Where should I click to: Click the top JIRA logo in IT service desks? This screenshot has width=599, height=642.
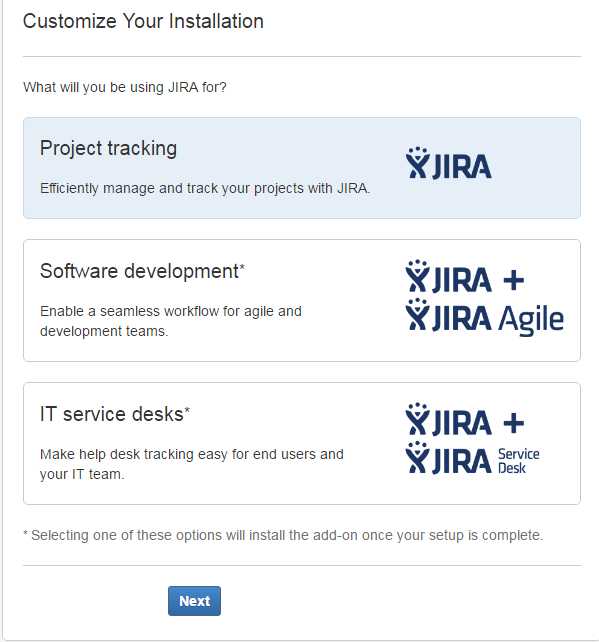coord(449,419)
